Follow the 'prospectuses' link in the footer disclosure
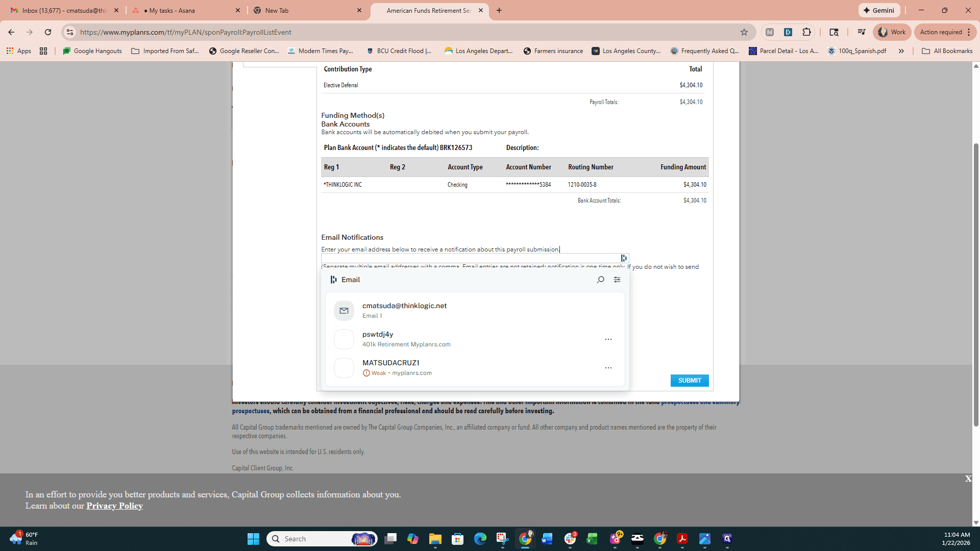This screenshot has height=551, width=980. [251, 411]
